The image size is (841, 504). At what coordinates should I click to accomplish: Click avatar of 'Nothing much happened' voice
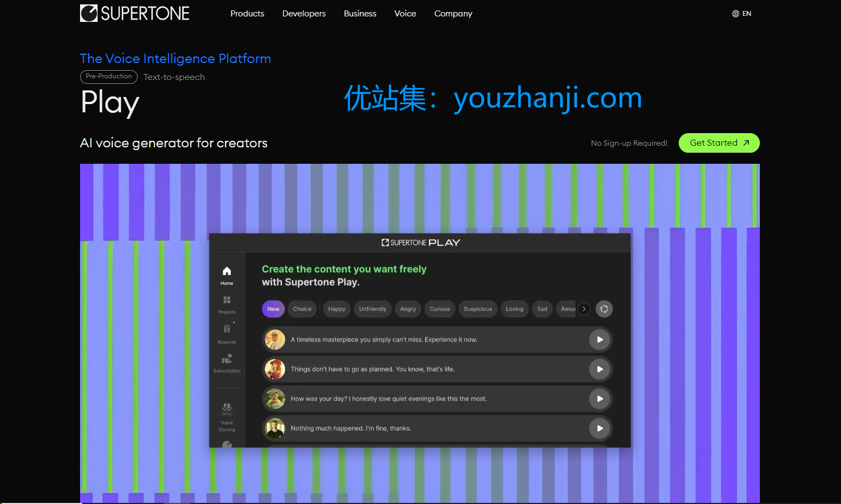pos(275,428)
